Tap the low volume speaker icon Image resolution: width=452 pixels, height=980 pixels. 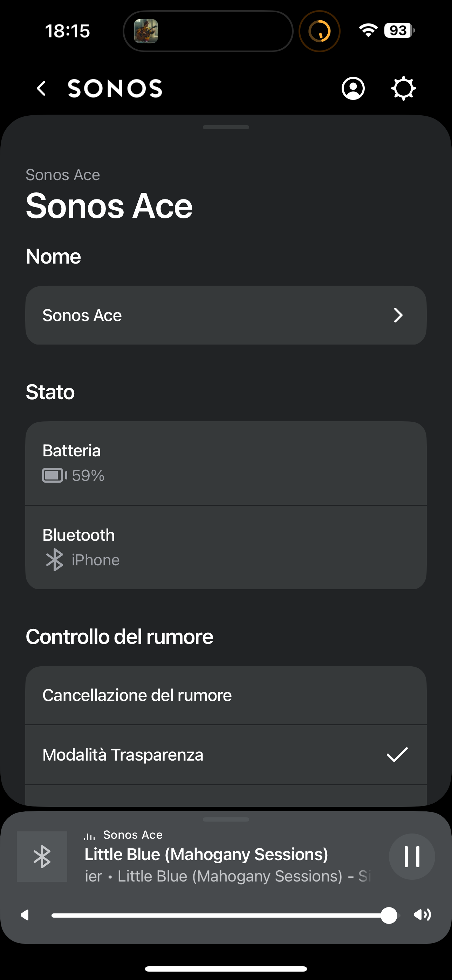(x=25, y=915)
